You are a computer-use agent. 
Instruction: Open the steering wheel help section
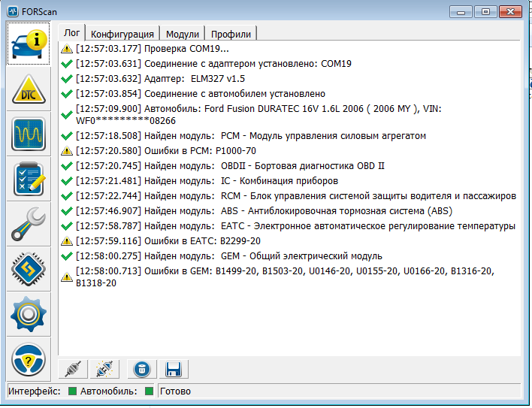(x=29, y=359)
